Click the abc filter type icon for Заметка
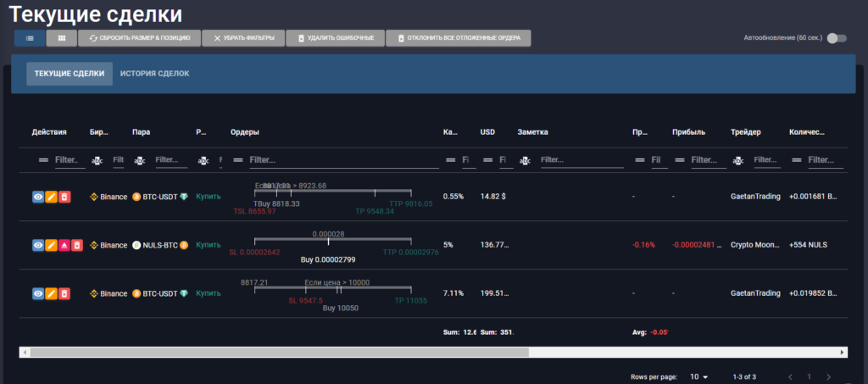This screenshot has width=868, height=384. point(525,160)
